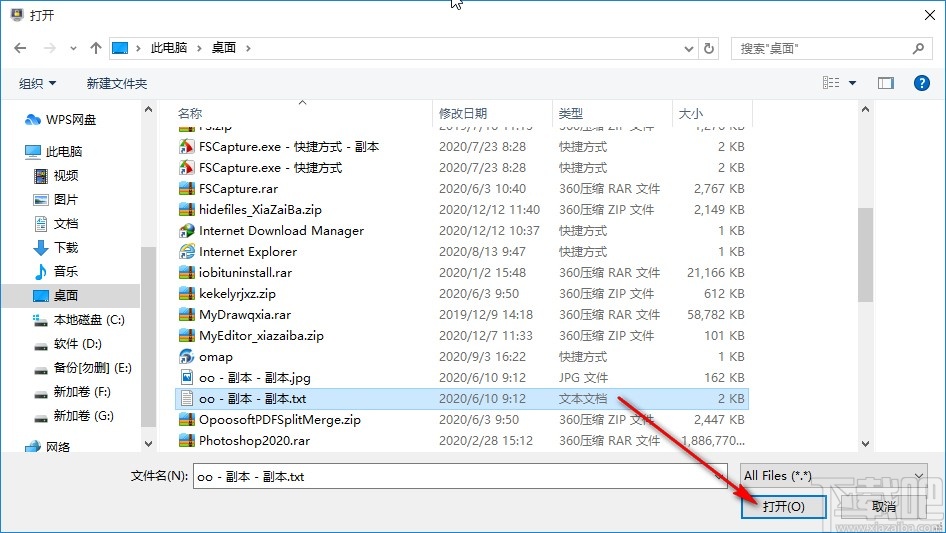
Task: Open 音乐 folder in the sidebar
Action: coord(56,272)
